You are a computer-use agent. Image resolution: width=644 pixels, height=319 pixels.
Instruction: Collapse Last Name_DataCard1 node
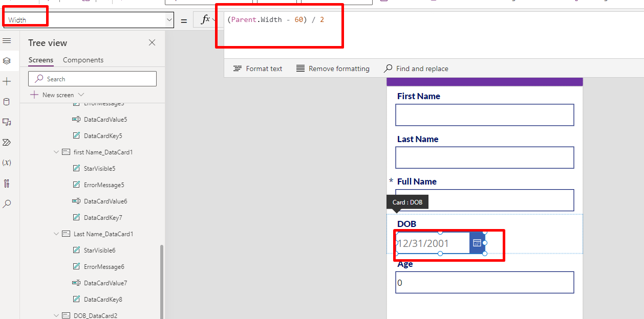(x=56, y=234)
